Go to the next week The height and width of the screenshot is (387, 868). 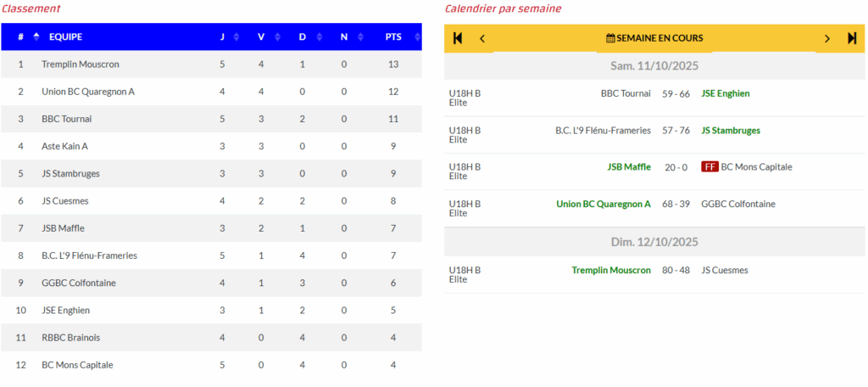[827, 38]
